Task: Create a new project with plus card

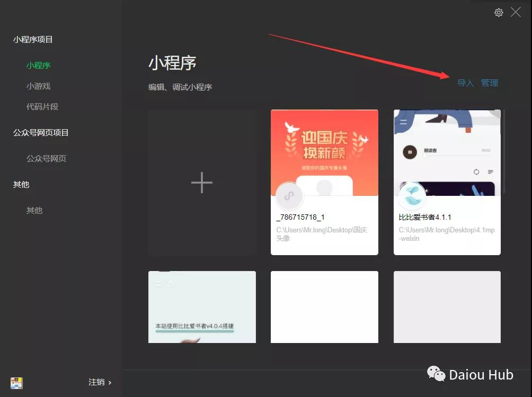Action: tap(202, 183)
